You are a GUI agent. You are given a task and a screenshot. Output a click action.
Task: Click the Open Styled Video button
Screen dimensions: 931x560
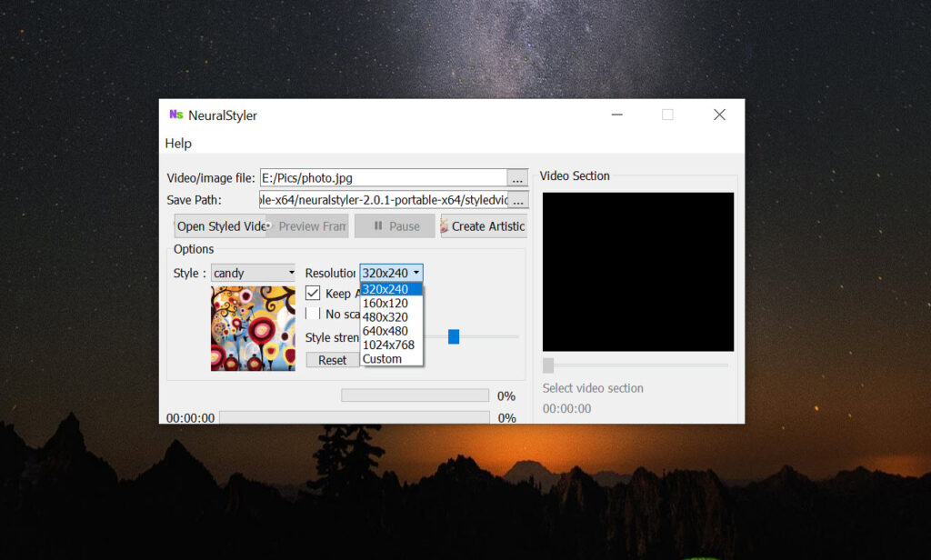click(x=220, y=226)
